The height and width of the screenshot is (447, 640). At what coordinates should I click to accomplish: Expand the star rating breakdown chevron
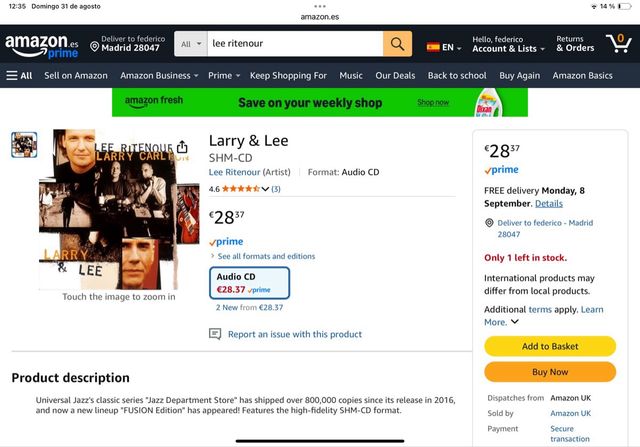(x=265, y=189)
